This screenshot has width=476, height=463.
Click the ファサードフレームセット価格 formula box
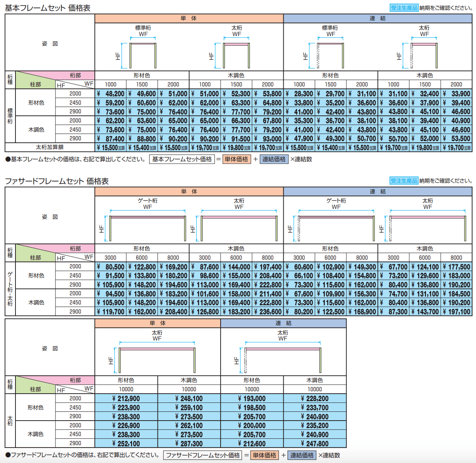click(203, 455)
